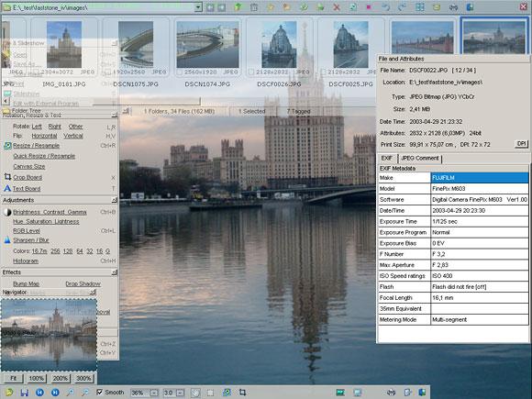The height and width of the screenshot is (399, 532).
Task: Open the Histogram link
Action: [x=26, y=260]
